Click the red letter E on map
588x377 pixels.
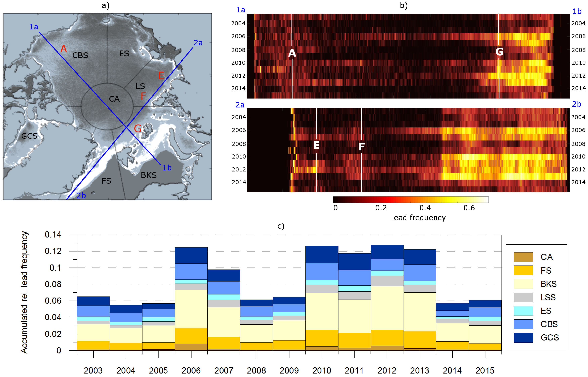point(161,75)
